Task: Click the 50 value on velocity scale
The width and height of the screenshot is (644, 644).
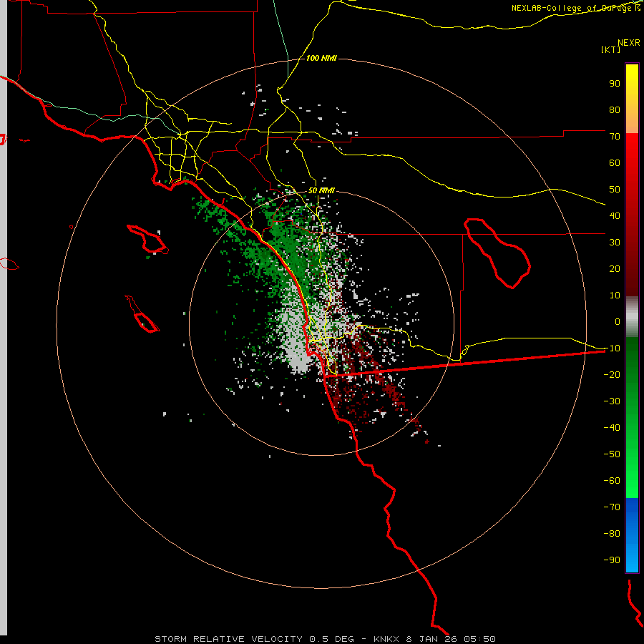Action: point(615,190)
